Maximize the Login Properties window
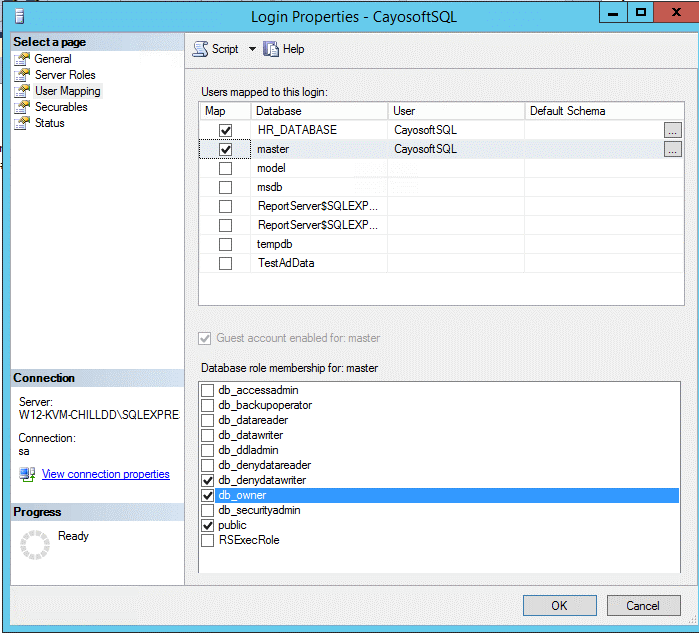Viewport: 699px width, 633px height. pos(641,12)
